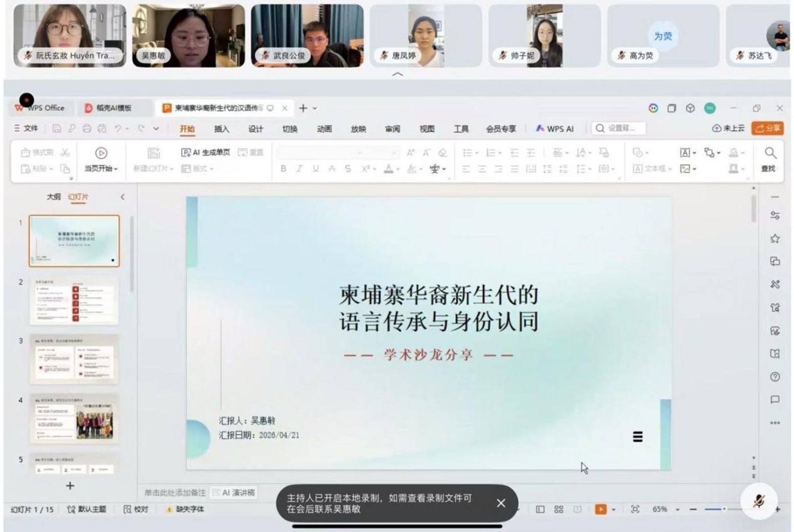Open the help question mark icon in sidebar
The image size is (794, 532).
click(x=775, y=377)
